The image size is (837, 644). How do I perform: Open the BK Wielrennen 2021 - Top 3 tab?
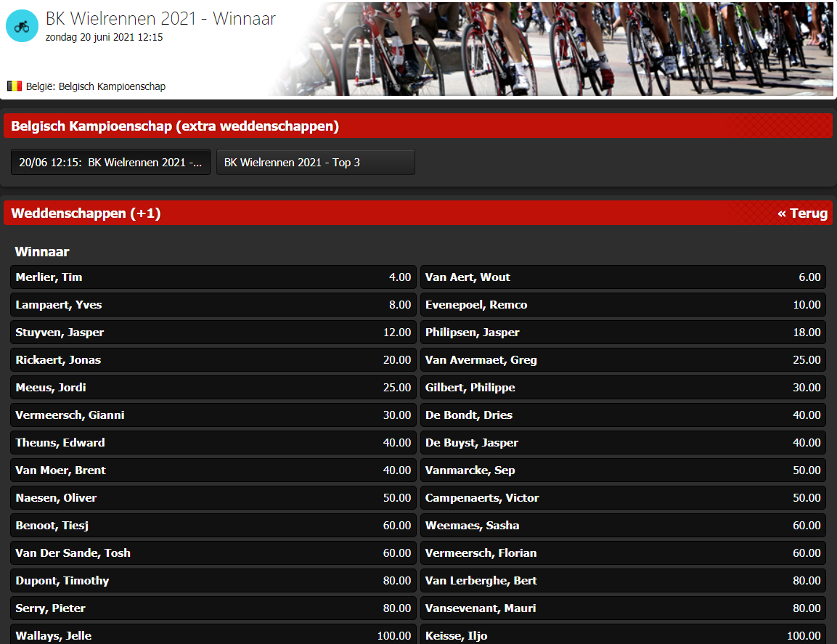(315, 163)
